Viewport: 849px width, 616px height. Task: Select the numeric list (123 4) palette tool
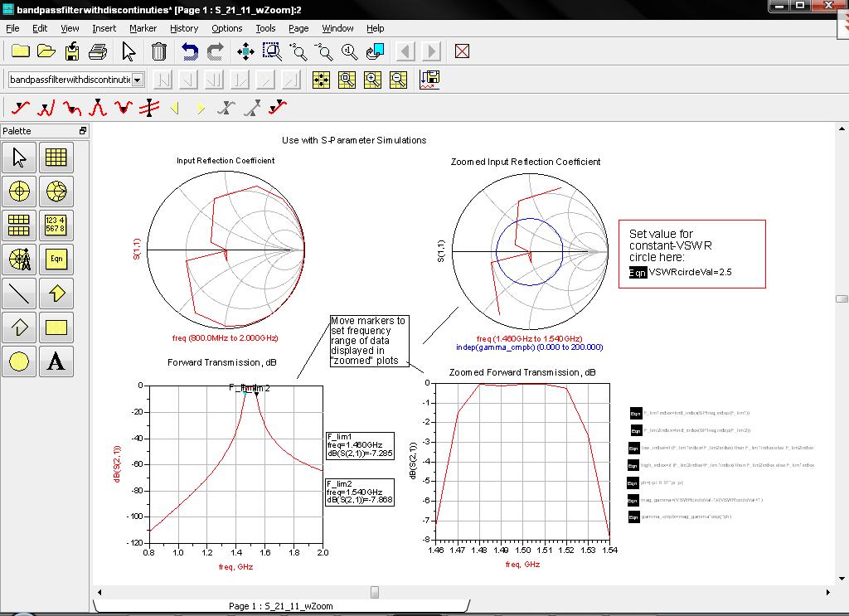pyautogui.click(x=56, y=226)
